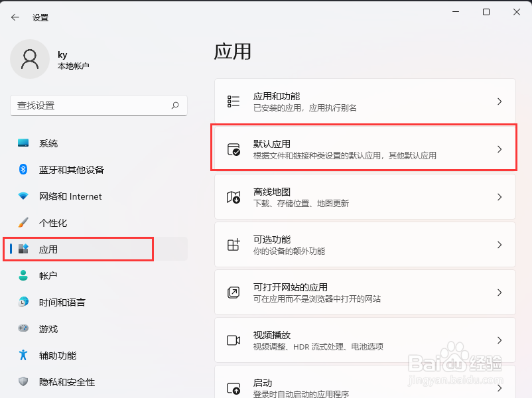Click the 设置 window title
This screenshot has width=532, height=398.
40,18
